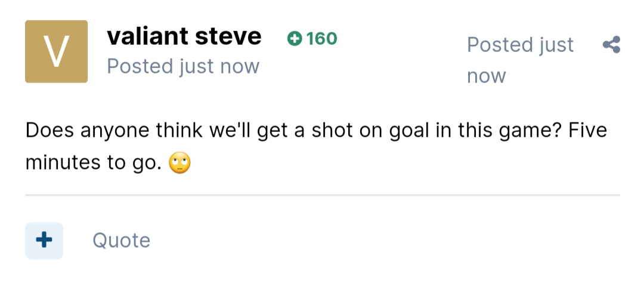Screen dimensions: 644x283
Task: Click the word valiant in the username
Action: [147, 36]
